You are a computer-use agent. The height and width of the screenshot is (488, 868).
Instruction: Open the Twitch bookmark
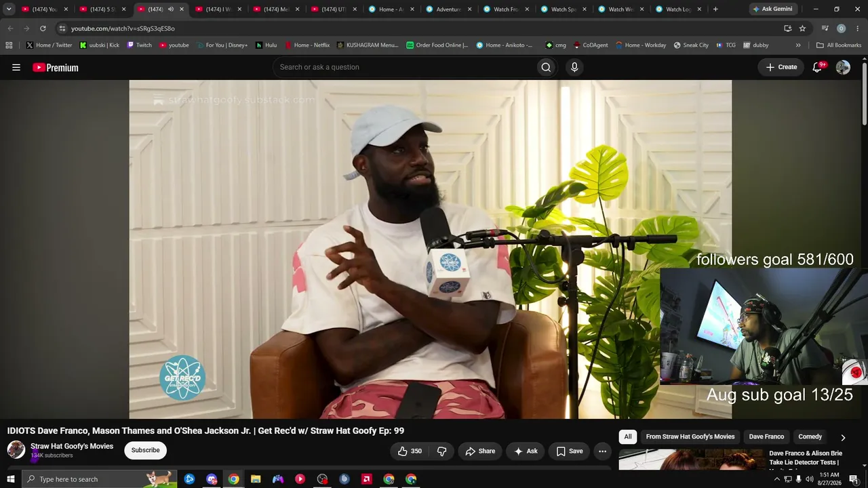139,45
